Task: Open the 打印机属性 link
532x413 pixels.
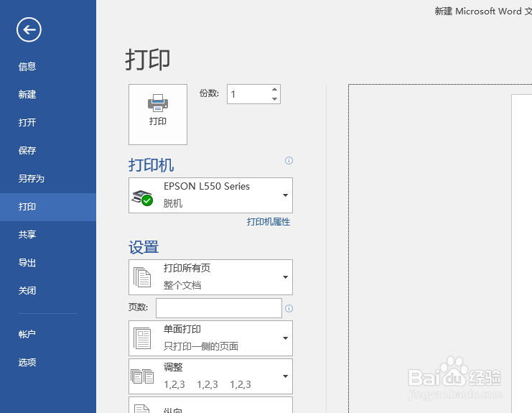Action: pyautogui.click(x=268, y=222)
